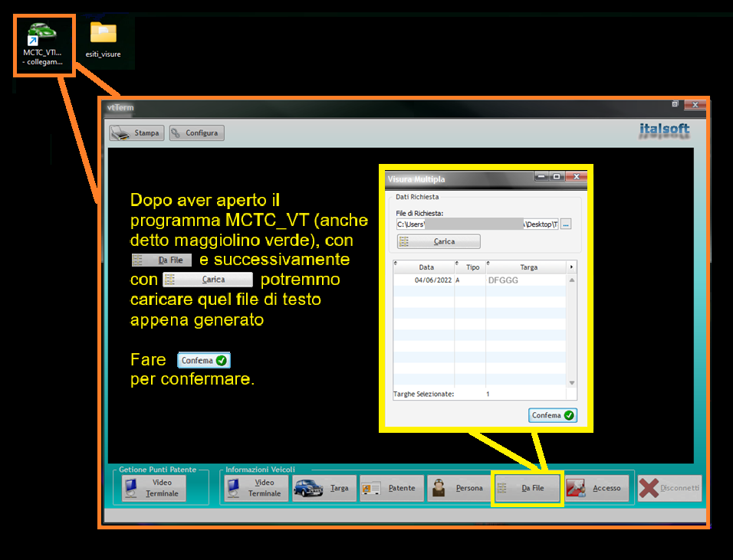Image resolution: width=733 pixels, height=560 pixels.
Task: Click the Da File button in bottom toolbar
Action: point(528,488)
